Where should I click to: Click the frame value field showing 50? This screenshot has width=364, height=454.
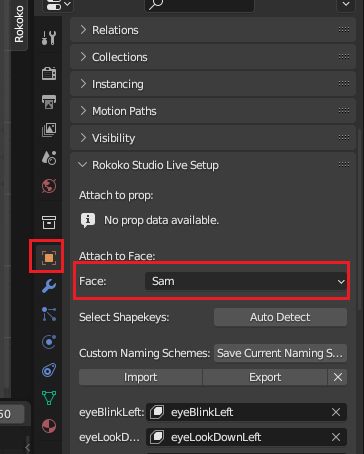[x=11, y=414]
